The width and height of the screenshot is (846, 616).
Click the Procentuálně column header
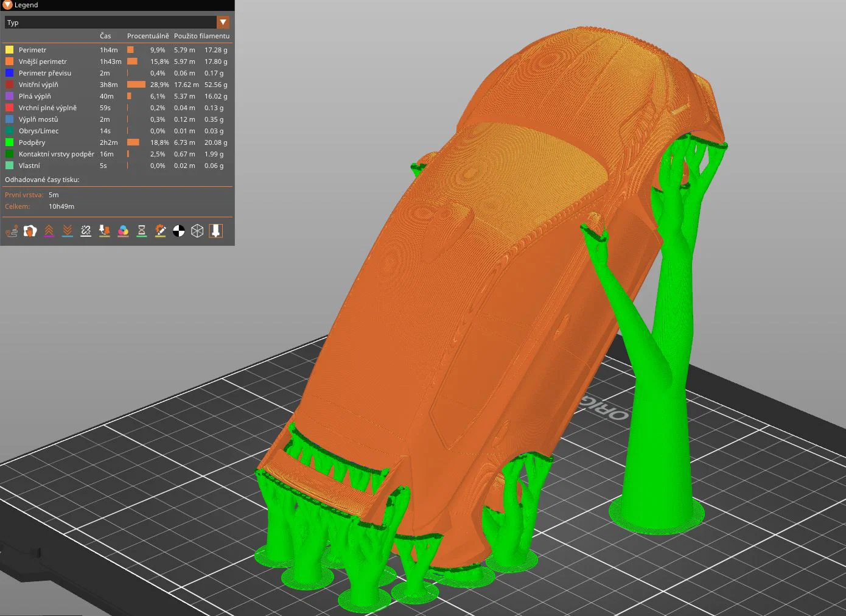tap(148, 36)
